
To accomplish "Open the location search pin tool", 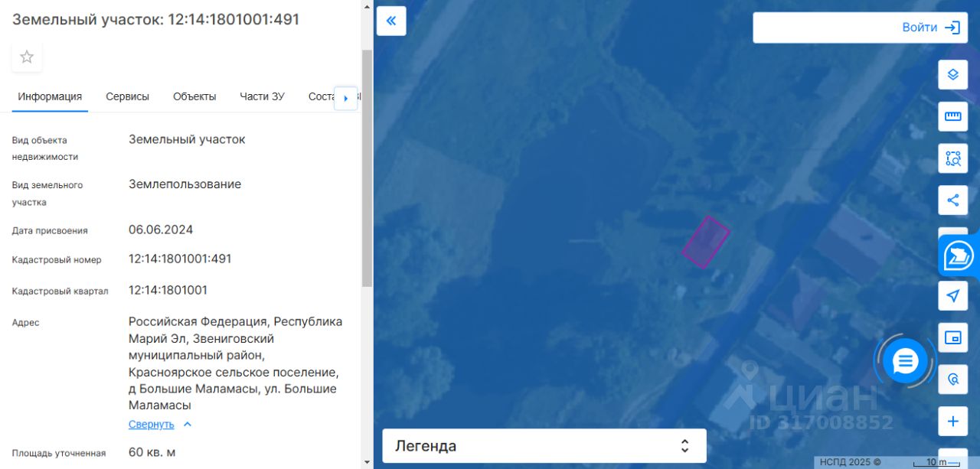I will [x=953, y=379].
